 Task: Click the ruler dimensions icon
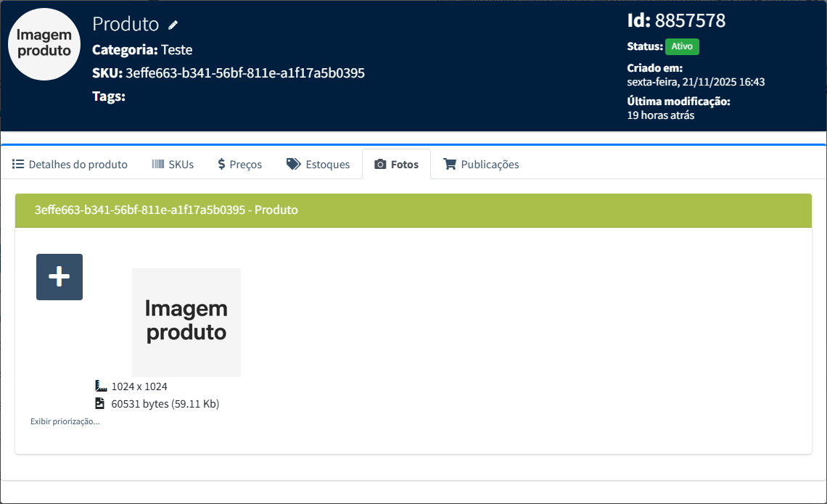(x=100, y=386)
